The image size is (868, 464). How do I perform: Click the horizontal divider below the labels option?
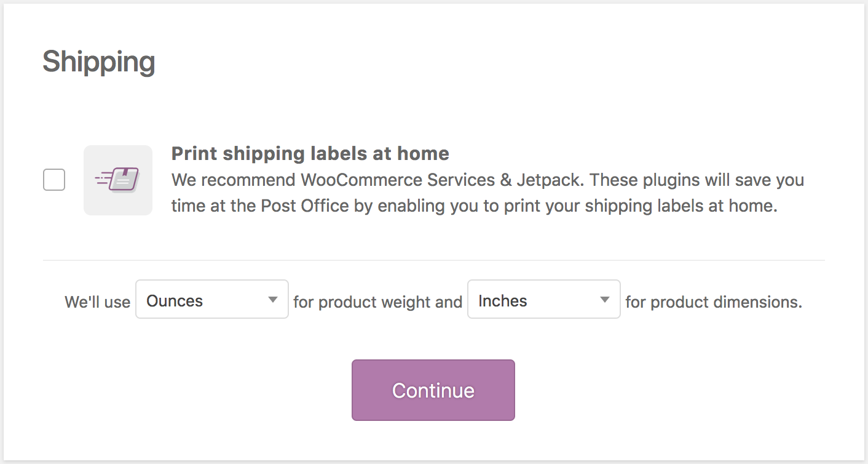[x=433, y=260]
